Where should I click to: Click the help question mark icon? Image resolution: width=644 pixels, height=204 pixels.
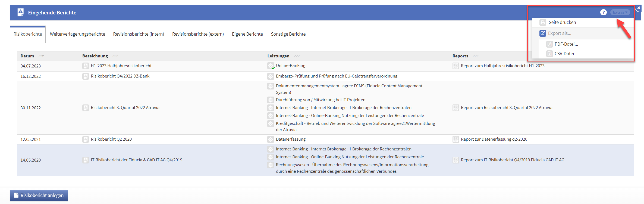(x=603, y=12)
